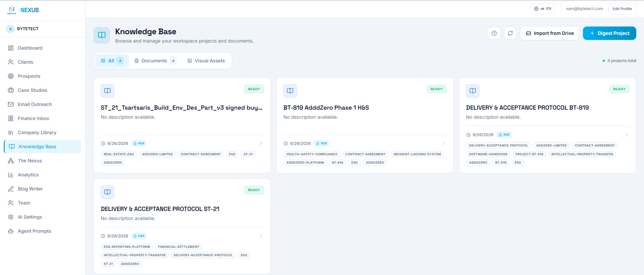Screen dimensions: 644x275
Task: Click the Agent Prompts robot icon
Action: coord(11,231)
